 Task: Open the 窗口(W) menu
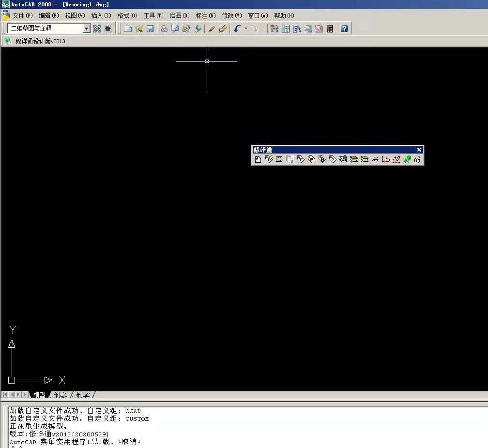point(258,15)
